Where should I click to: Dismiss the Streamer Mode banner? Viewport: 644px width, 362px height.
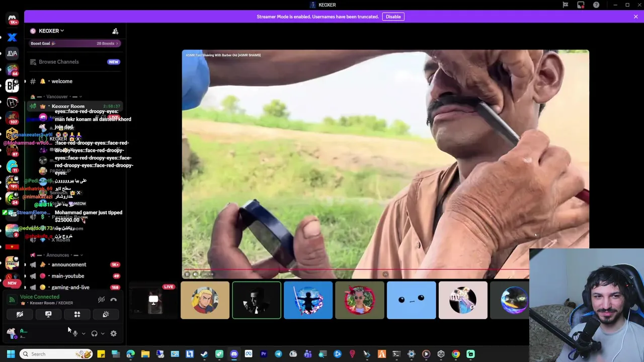(x=635, y=17)
